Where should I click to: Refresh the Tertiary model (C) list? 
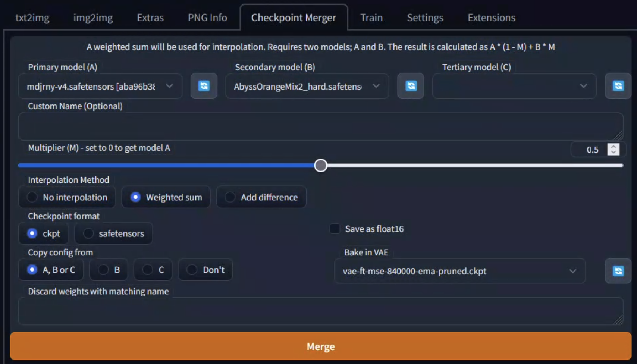coord(618,86)
